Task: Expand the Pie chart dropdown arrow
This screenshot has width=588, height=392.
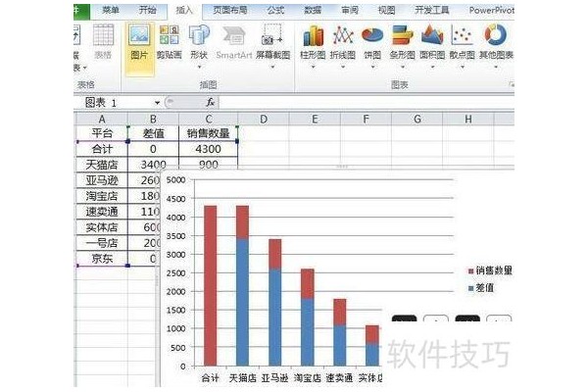Action: [x=372, y=68]
